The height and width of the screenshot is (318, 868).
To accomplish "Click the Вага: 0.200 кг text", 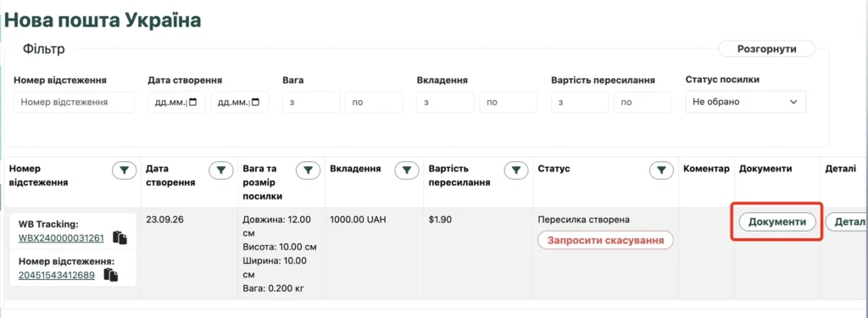I will click(274, 288).
